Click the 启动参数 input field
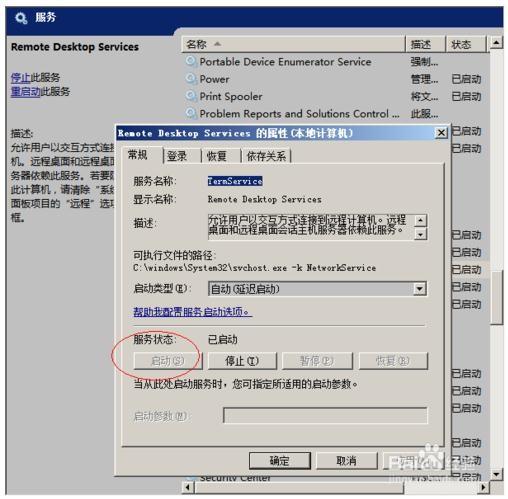 [325, 415]
